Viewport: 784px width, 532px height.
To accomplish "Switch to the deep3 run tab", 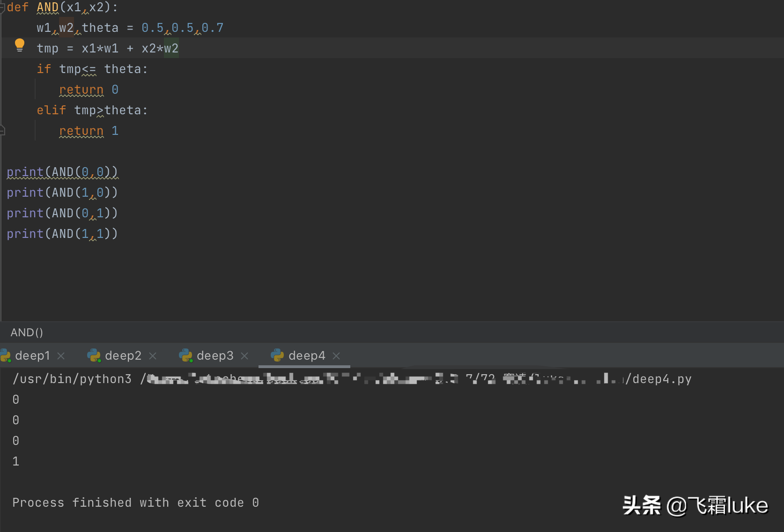I will pos(215,356).
